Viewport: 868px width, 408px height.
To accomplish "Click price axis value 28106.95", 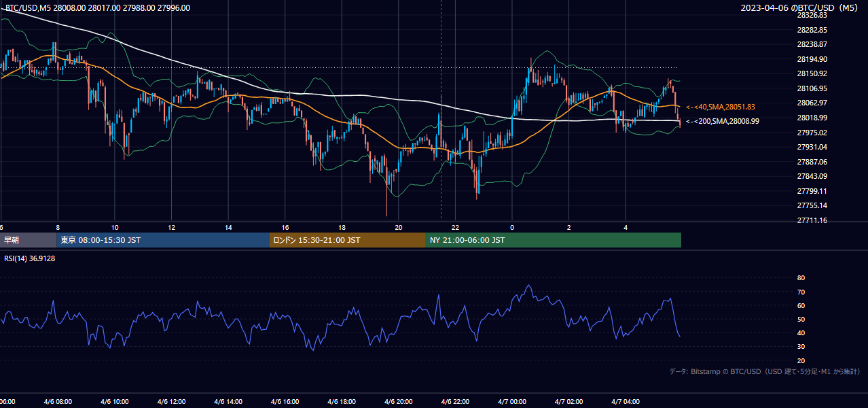I will tap(812, 88).
